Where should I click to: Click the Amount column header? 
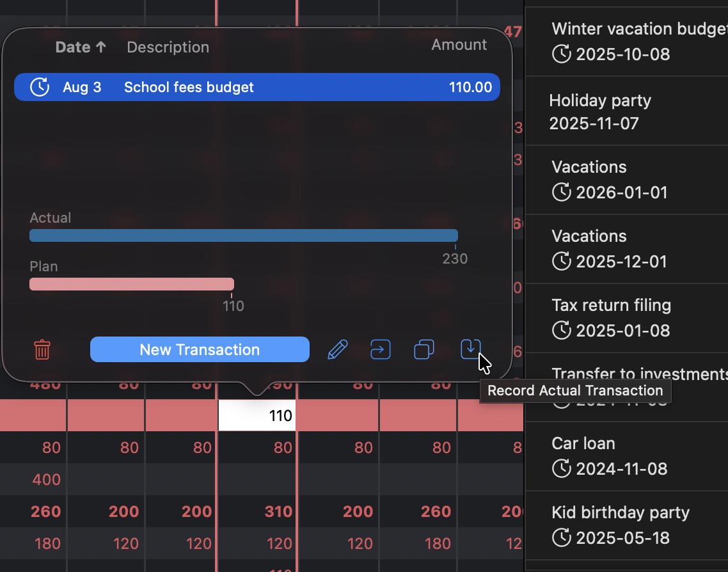459,45
